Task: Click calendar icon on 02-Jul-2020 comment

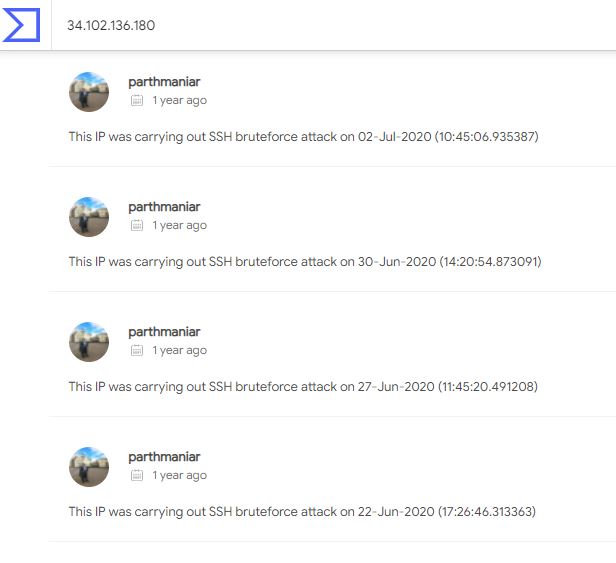Action: pos(137,101)
